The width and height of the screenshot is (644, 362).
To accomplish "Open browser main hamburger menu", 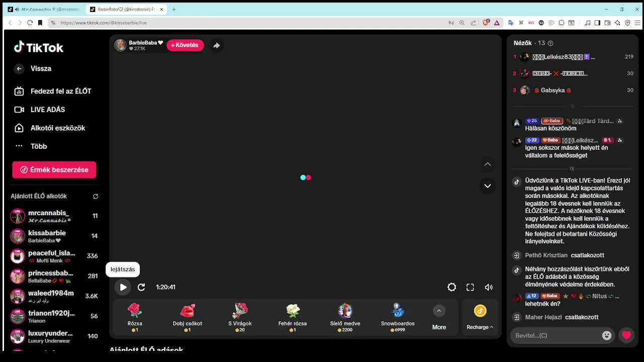I will coord(638,23).
